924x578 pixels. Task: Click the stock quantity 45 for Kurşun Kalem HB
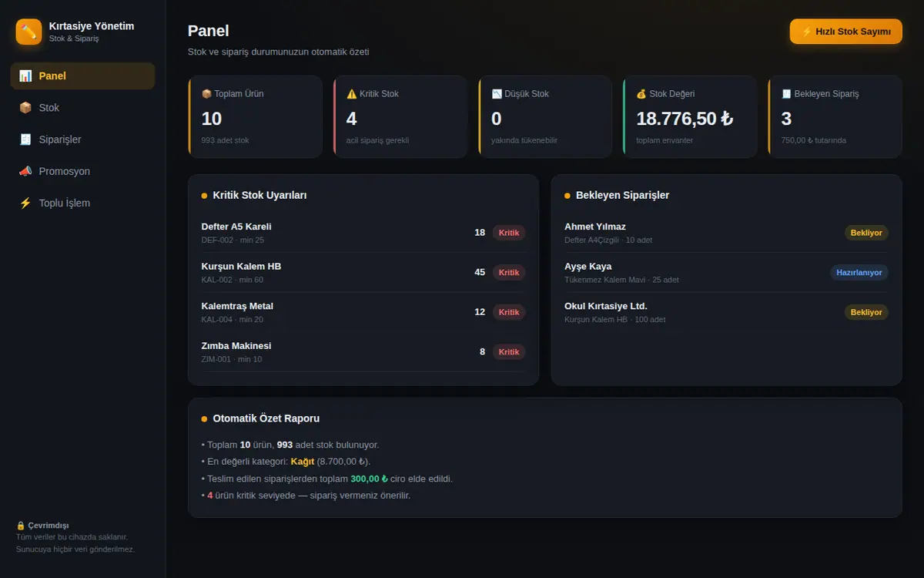pyautogui.click(x=480, y=272)
